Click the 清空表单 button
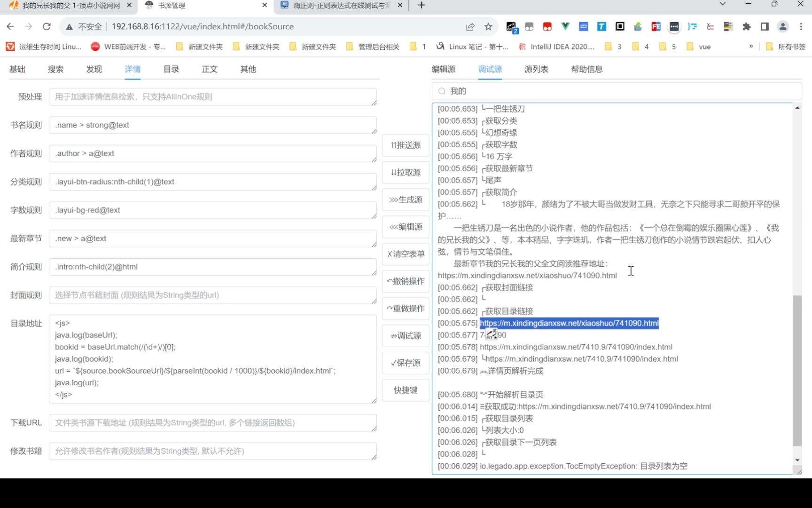 point(406,254)
